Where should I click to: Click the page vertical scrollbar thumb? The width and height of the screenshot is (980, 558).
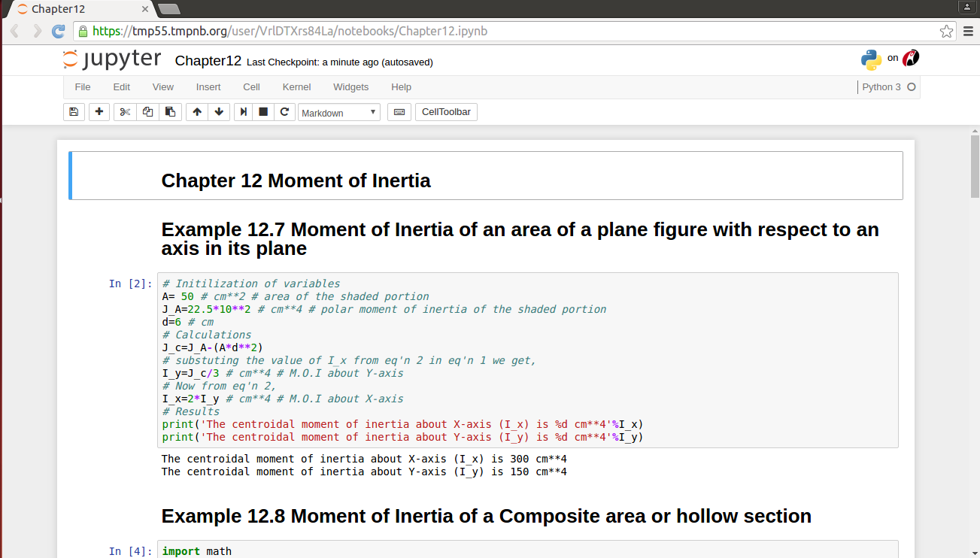click(975, 167)
